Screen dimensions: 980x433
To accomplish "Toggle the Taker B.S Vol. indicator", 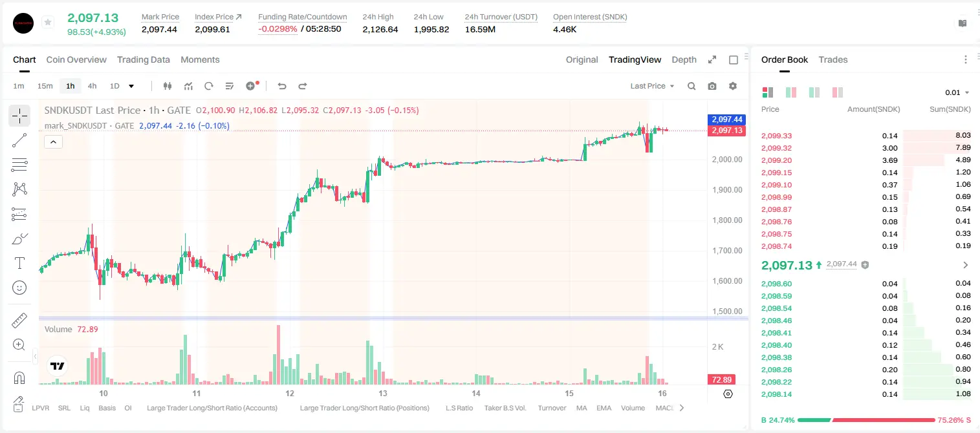I will tap(505, 408).
